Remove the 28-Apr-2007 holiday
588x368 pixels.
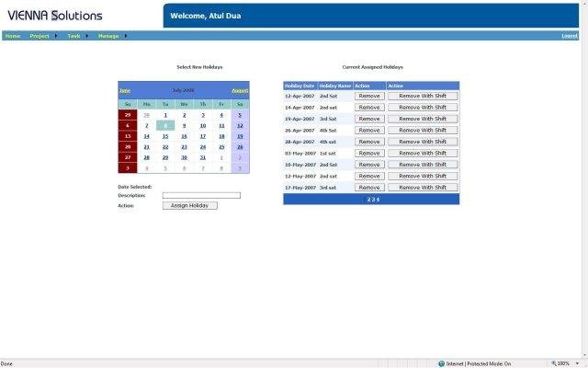tap(369, 142)
